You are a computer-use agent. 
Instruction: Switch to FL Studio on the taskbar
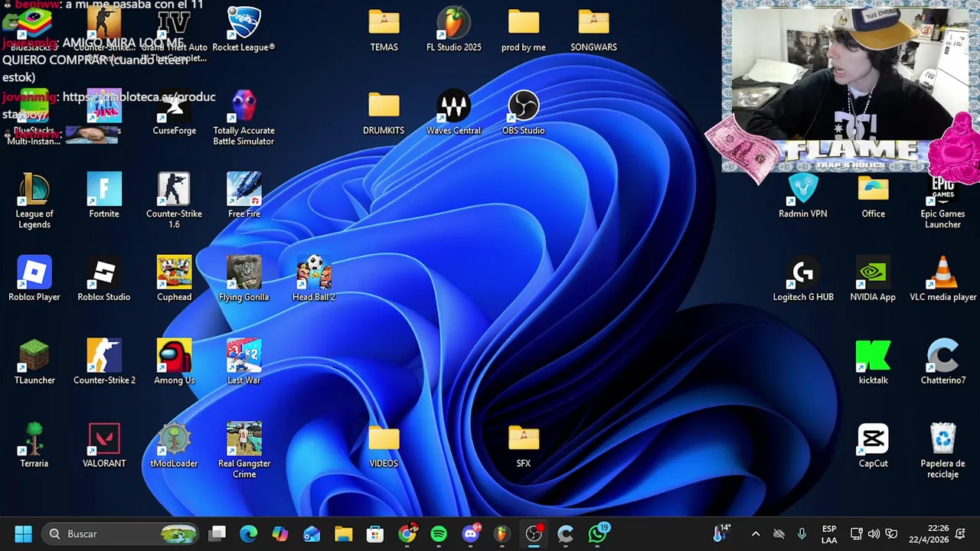click(501, 533)
